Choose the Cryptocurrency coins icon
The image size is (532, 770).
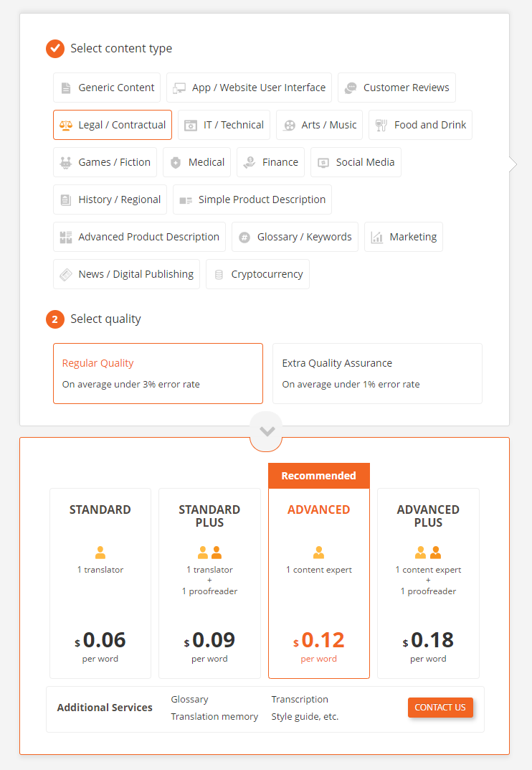tap(219, 275)
